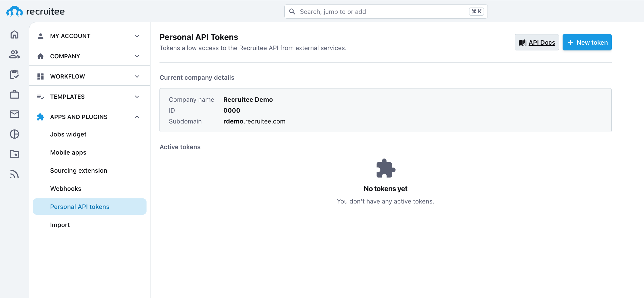This screenshot has width=644, height=298.
Task: Open the Import settings page
Action: (x=90, y=225)
